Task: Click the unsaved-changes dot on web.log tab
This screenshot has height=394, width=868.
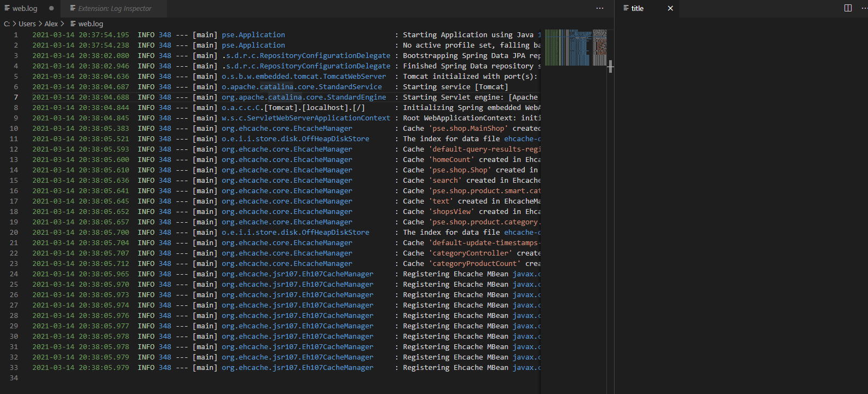Action: click(51, 9)
